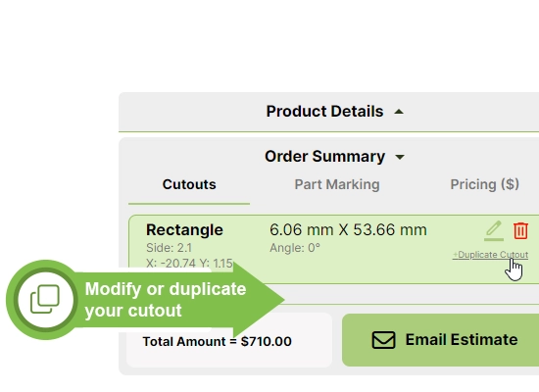
Task: Click the Email Estimate button
Action: coord(440,340)
